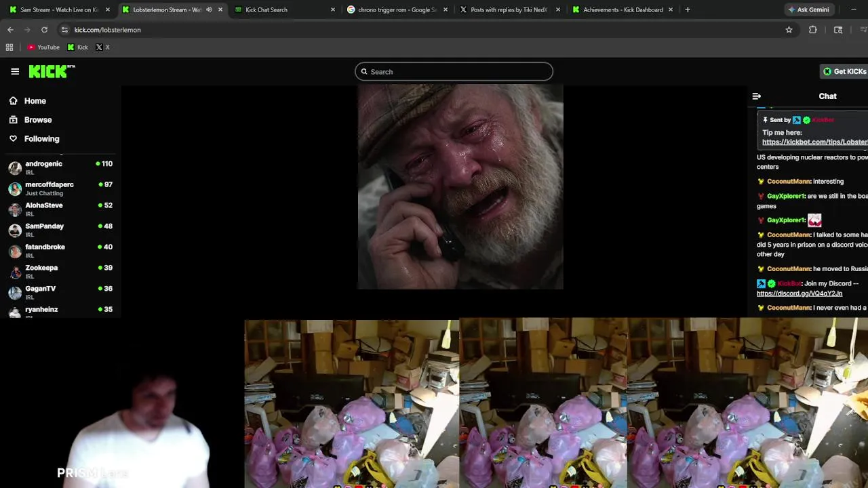Reload the page
The image size is (868, 488).
(44, 30)
